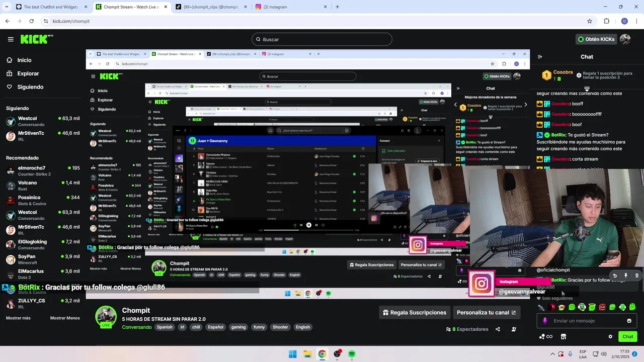Switch to chompit_clips TikTok tab
This screenshot has width=644, height=362.
pos(211,7)
